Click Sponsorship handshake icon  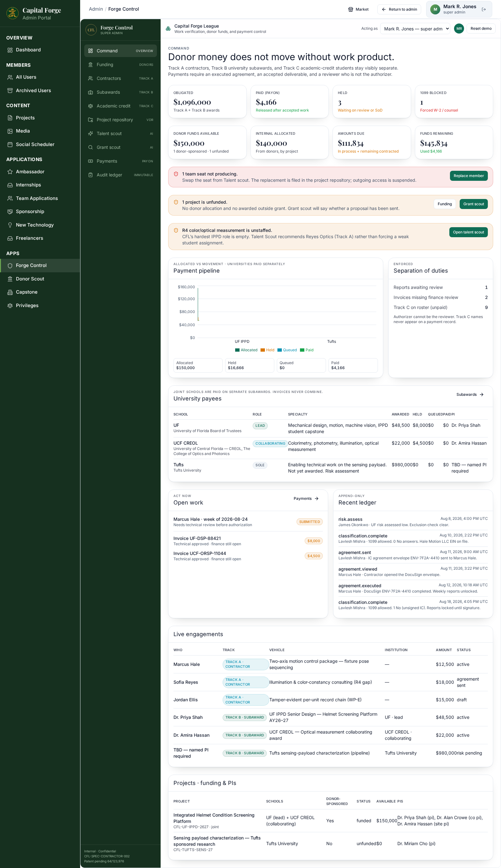point(10,212)
